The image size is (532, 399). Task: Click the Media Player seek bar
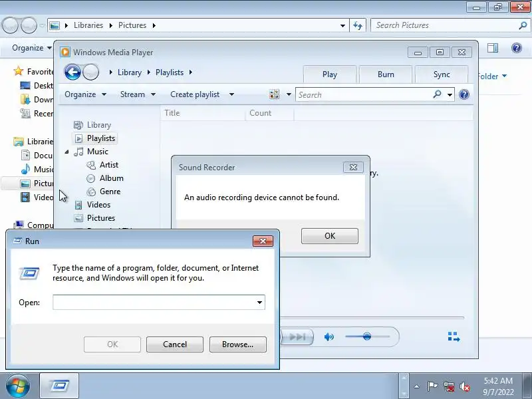coord(372,318)
